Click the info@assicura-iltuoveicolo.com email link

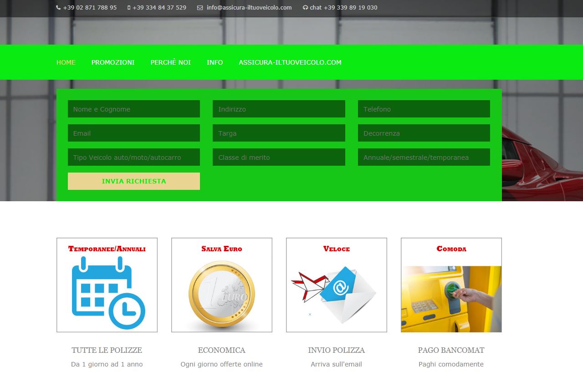249,8
